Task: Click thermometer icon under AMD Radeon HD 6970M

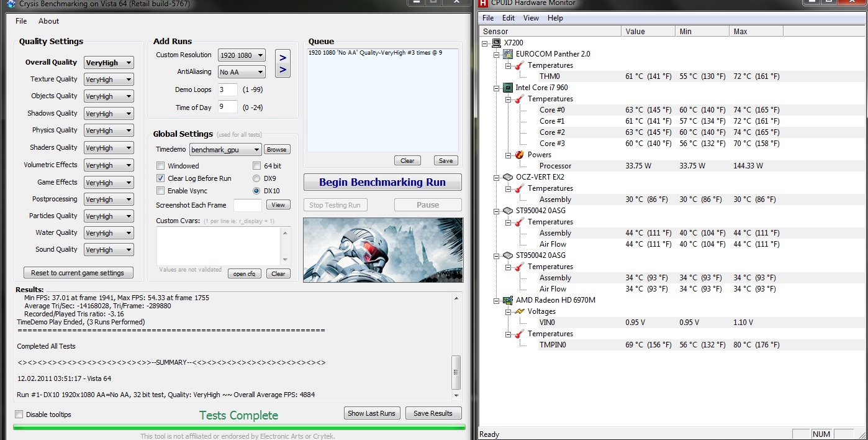Action: coord(519,334)
